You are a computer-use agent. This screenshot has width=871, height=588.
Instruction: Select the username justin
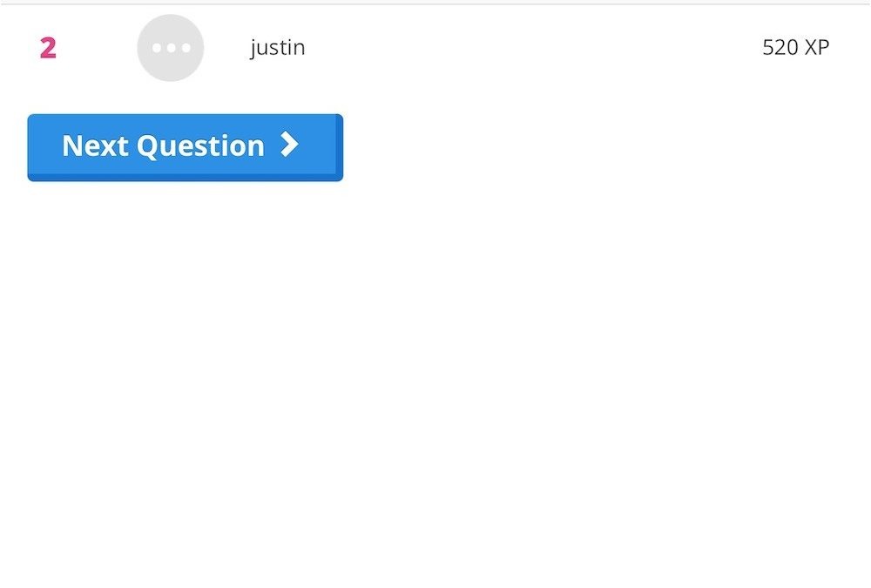point(278,47)
